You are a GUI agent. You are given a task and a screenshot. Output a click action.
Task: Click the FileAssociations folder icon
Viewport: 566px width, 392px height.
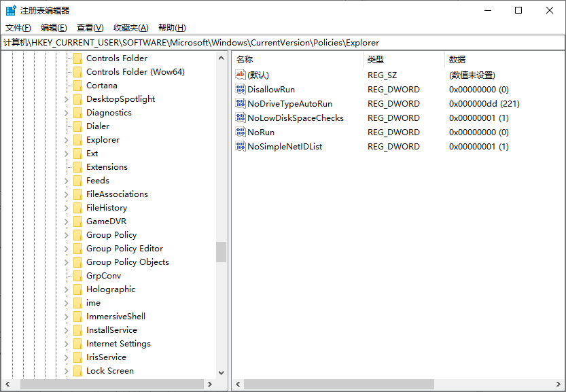(x=77, y=194)
